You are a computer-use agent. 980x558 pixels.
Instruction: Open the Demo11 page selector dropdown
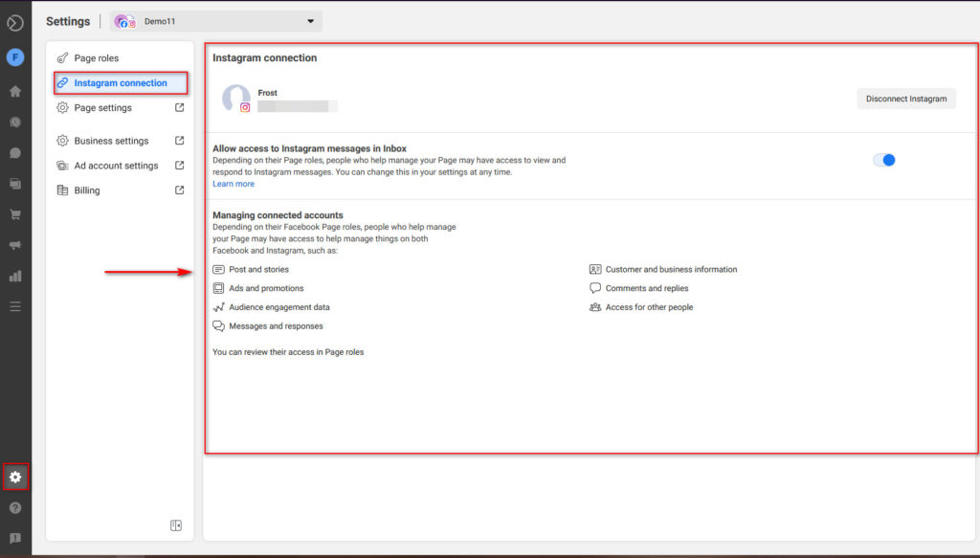(216, 21)
